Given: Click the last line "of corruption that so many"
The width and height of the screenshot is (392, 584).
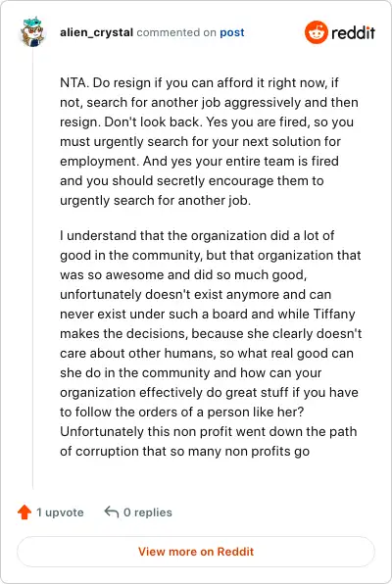Looking at the screenshot, I should coord(185,452).
